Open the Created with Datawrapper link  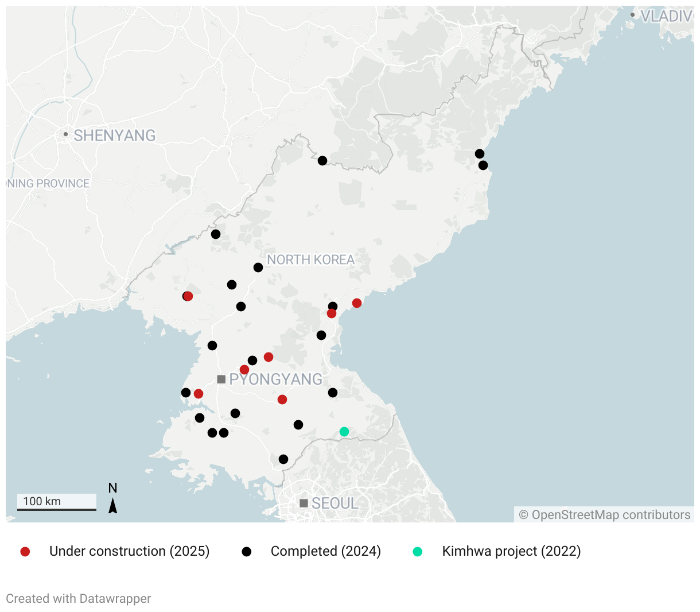pos(79,598)
